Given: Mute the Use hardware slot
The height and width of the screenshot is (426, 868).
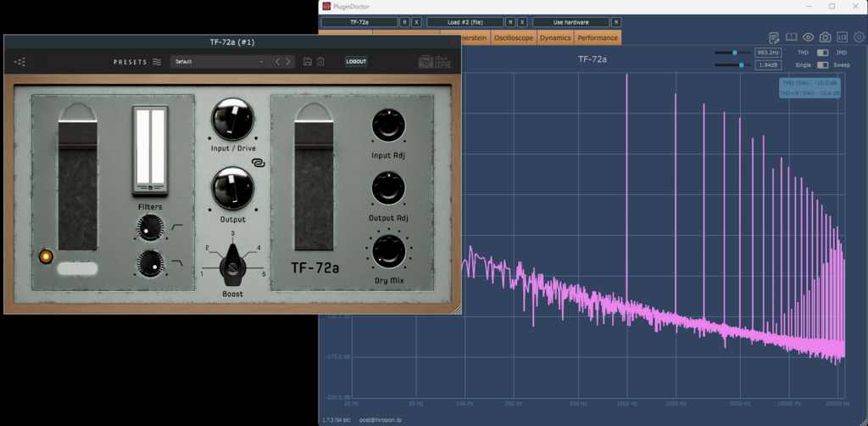Looking at the screenshot, I should pyautogui.click(x=617, y=22).
